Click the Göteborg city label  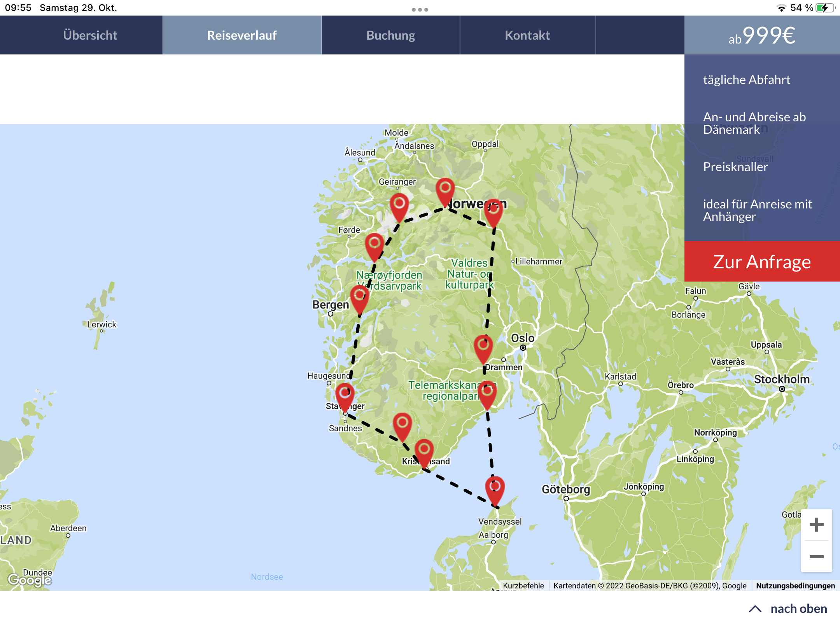pos(566,489)
